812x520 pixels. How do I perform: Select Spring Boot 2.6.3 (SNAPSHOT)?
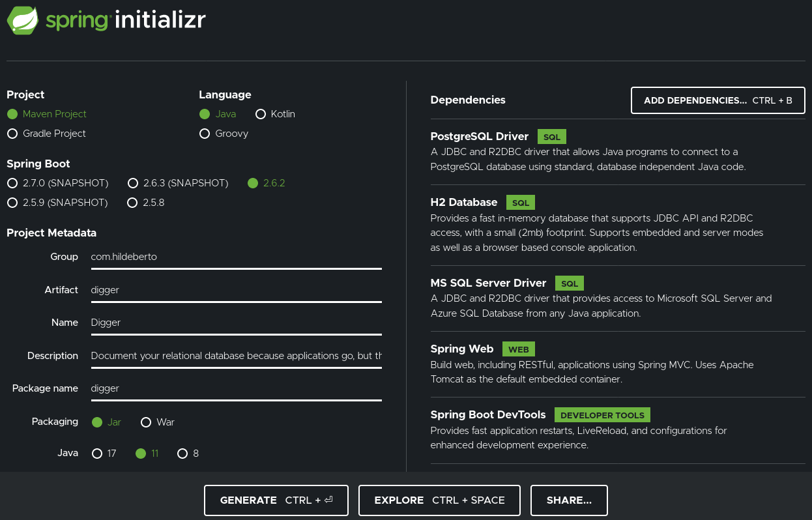178,183
